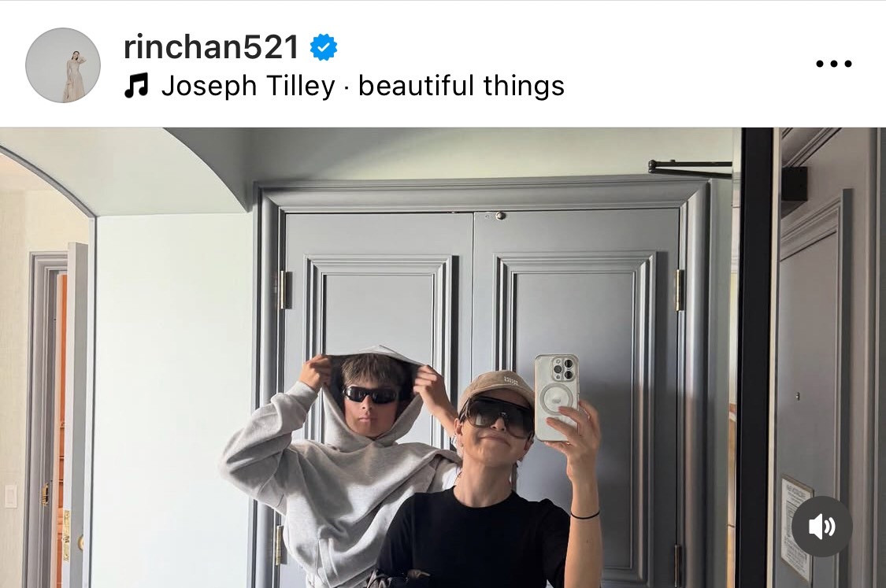Viewport: 886px width, 588px height.
Task: Click the black door closer arm
Action: (x=690, y=168)
